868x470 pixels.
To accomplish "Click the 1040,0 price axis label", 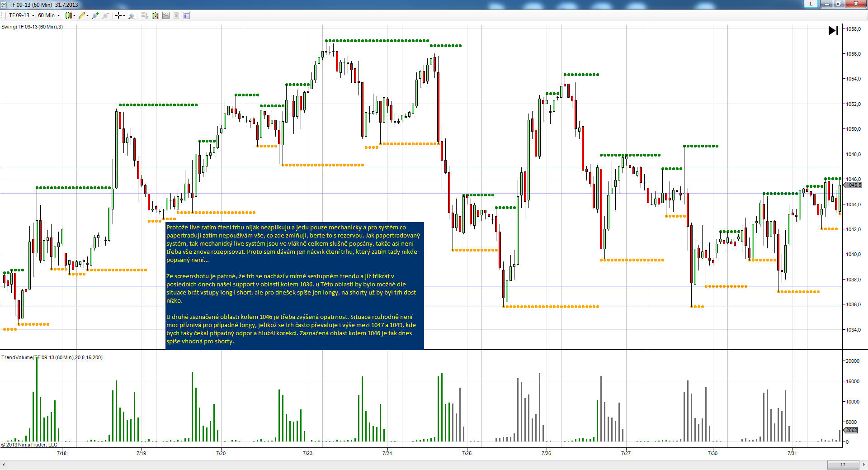I will coord(854,254).
